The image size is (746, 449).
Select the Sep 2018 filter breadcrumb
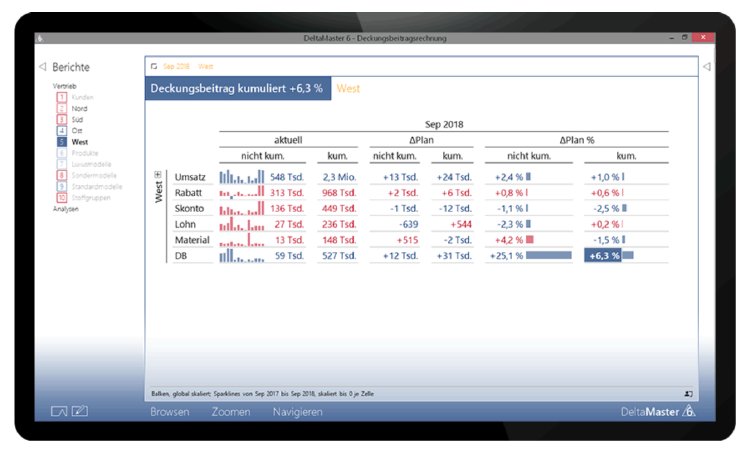(x=176, y=66)
